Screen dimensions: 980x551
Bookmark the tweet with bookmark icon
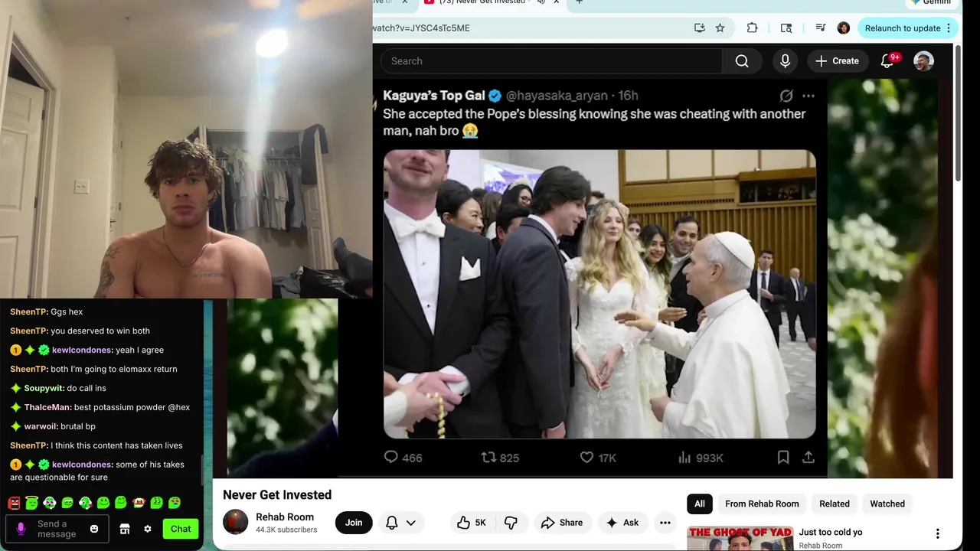tap(783, 457)
